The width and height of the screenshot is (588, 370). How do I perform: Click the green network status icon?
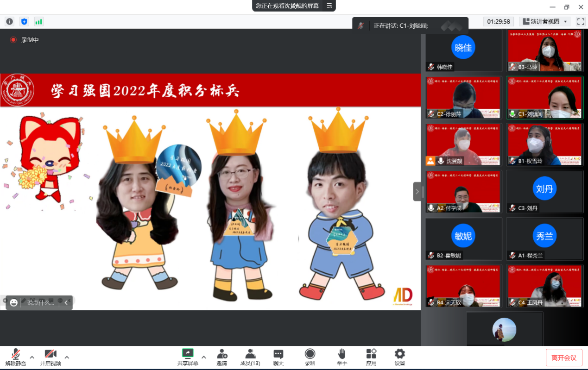38,21
